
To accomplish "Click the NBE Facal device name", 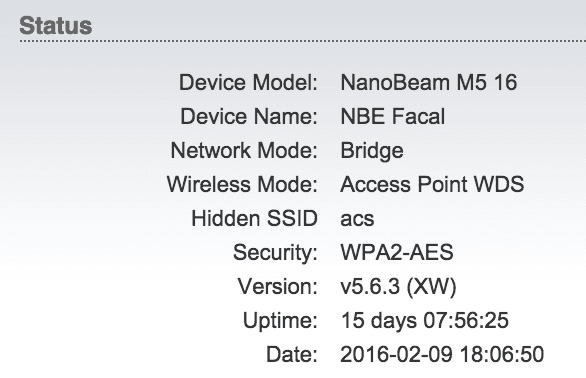I will pos(393,116).
